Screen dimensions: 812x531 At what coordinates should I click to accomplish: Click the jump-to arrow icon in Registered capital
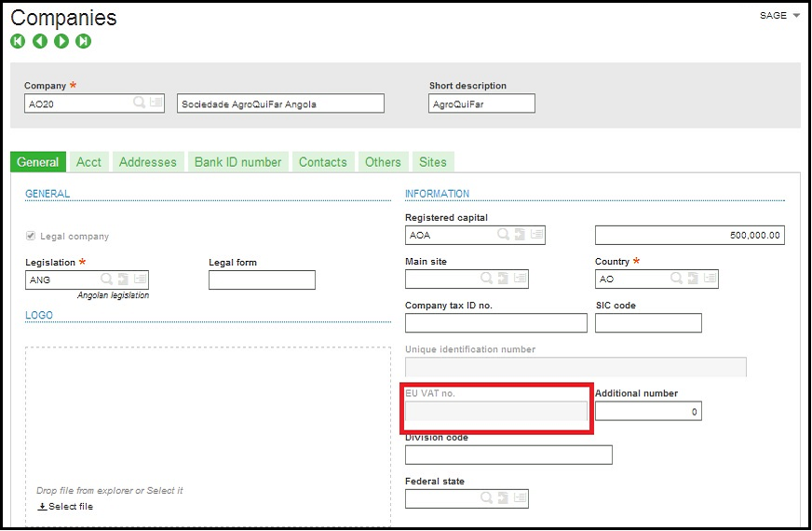tap(521, 235)
